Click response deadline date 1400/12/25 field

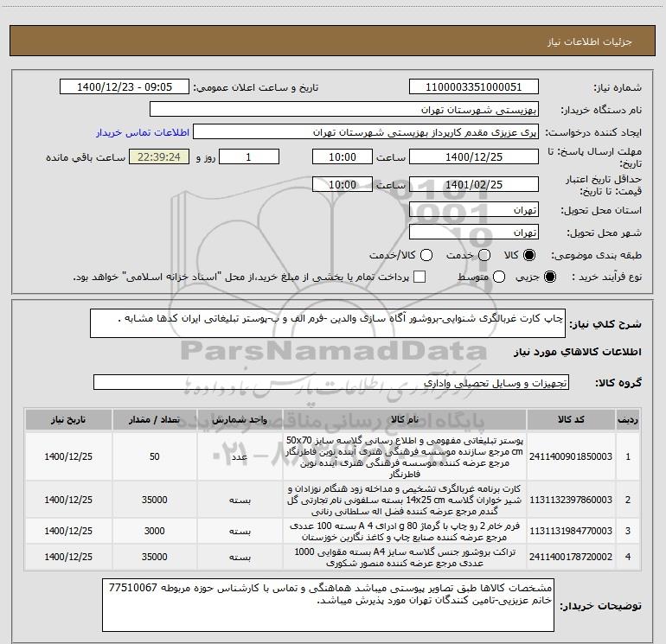click(x=474, y=157)
